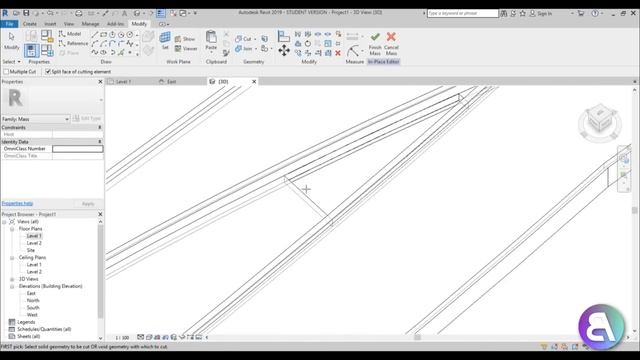Close the Project Browser panel
Screen dimensions: 640x360
point(100,214)
